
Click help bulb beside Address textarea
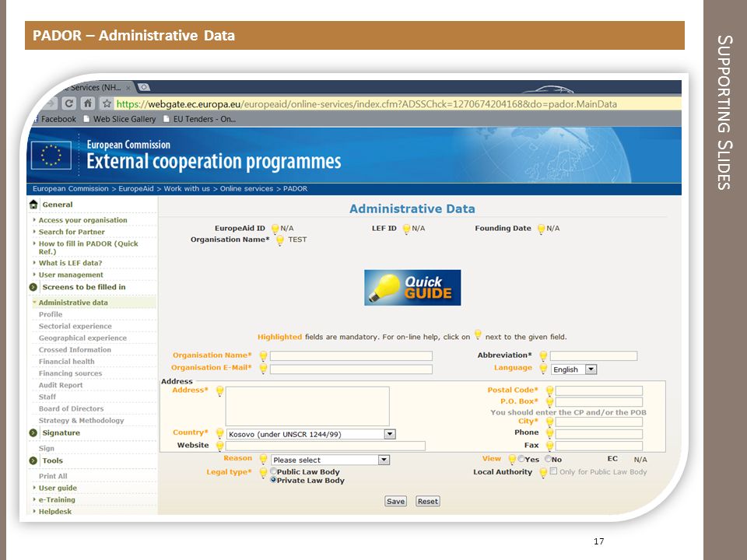click(x=219, y=391)
